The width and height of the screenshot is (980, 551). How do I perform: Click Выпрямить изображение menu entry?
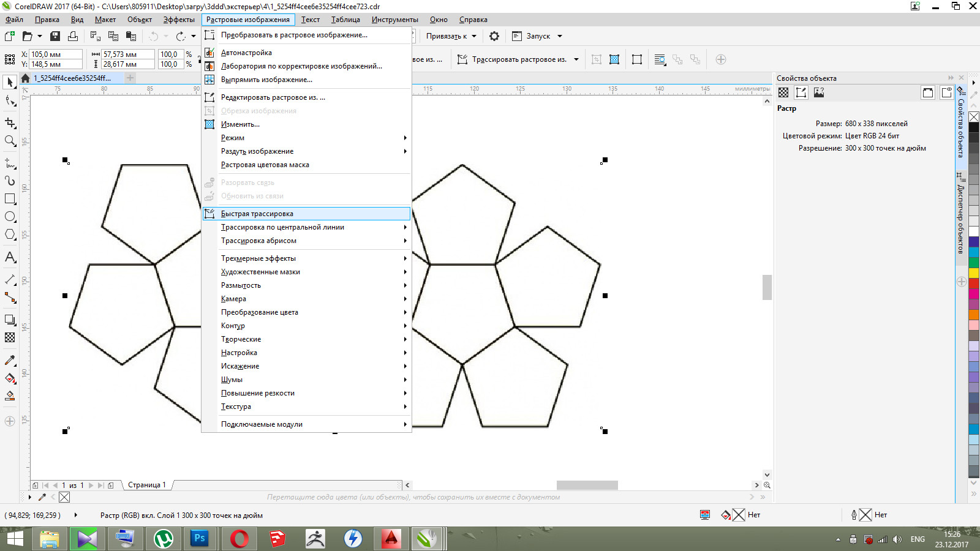306,80
